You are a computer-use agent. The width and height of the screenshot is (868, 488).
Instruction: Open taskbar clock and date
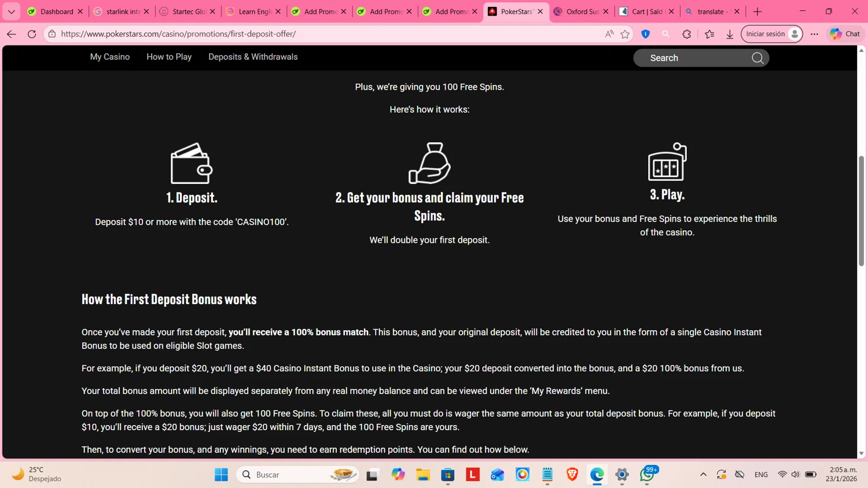843,475
